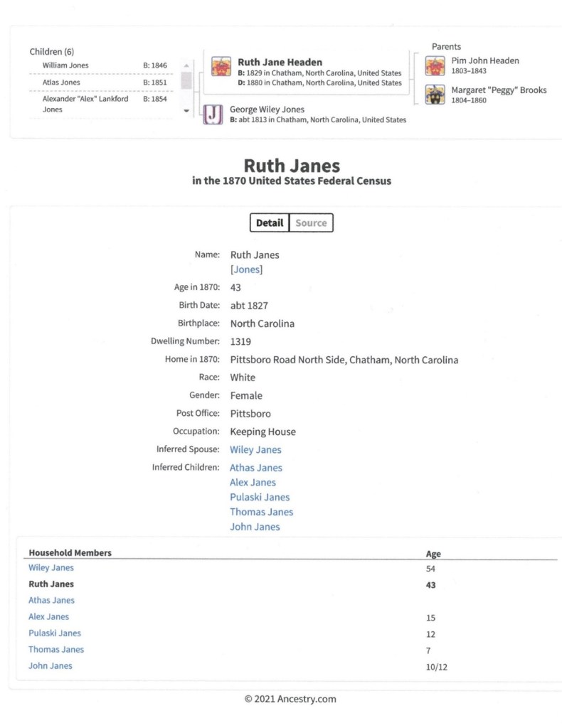
Task: Select Atlas Jones in the children list
Action: [60, 82]
